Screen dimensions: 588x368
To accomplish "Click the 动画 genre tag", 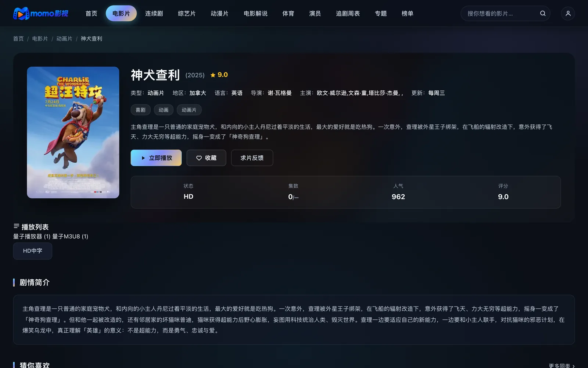I will [x=164, y=110].
